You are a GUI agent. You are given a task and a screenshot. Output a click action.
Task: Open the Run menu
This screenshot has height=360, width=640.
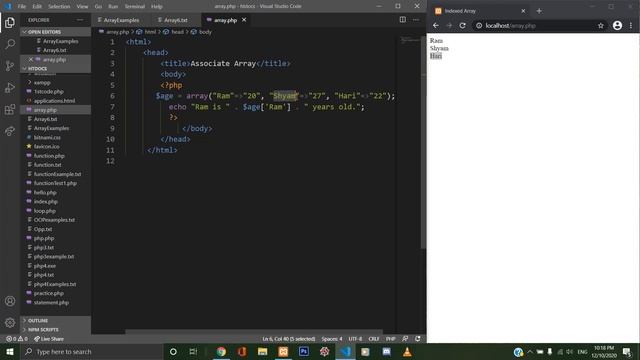(x=113, y=6)
